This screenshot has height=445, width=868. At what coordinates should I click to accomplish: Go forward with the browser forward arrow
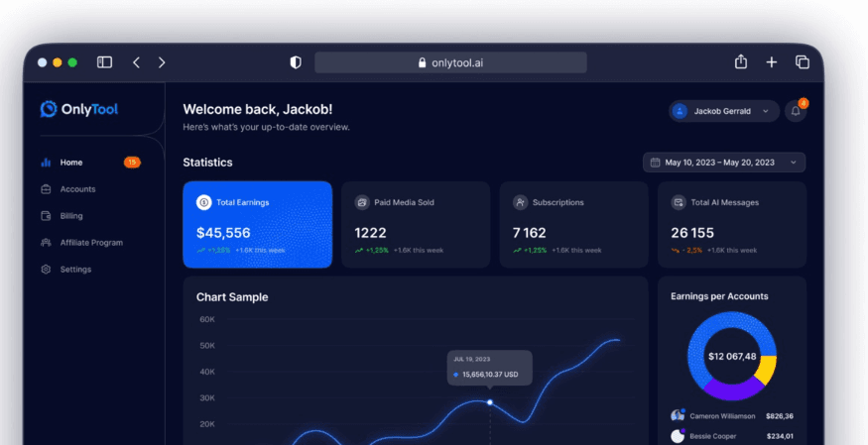162,62
